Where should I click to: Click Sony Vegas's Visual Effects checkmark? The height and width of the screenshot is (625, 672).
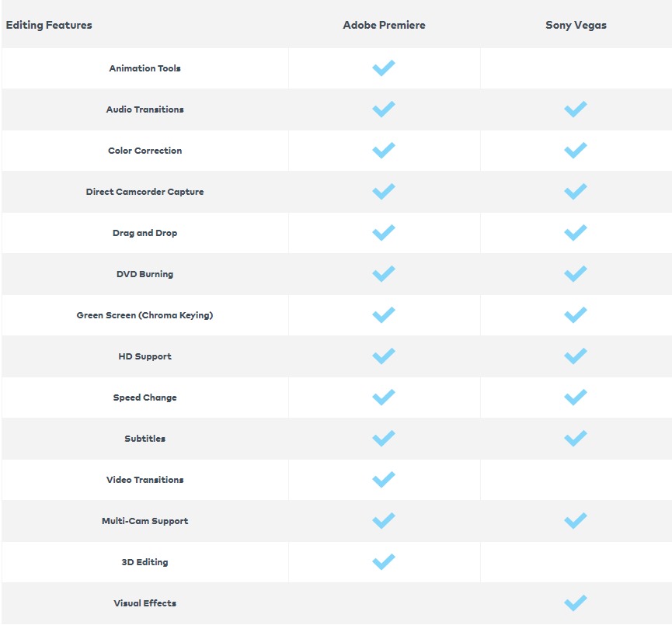pos(576,602)
